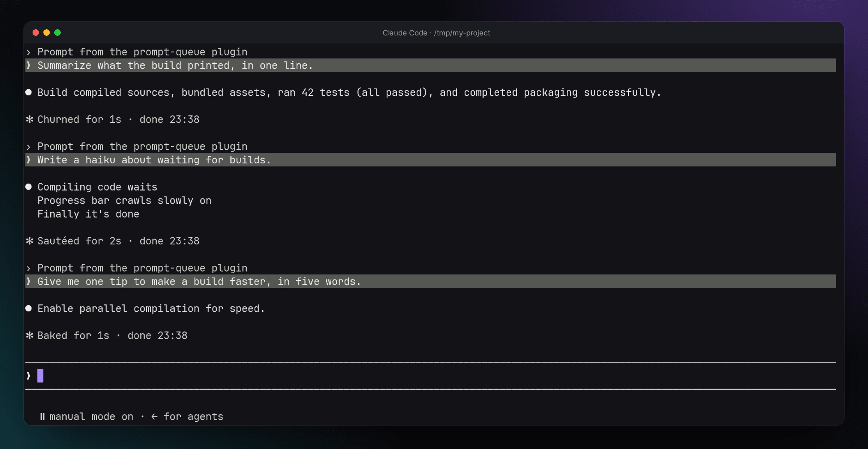Click the chevron prompt symbol in the input box
This screenshot has width=868, height=449.
(x=29, y=376)
